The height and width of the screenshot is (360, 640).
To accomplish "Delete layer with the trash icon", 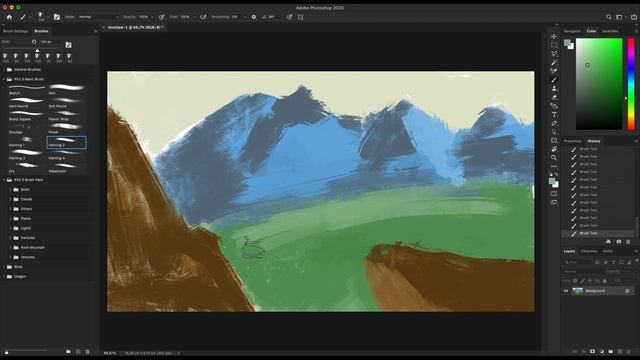I will 629,351.
